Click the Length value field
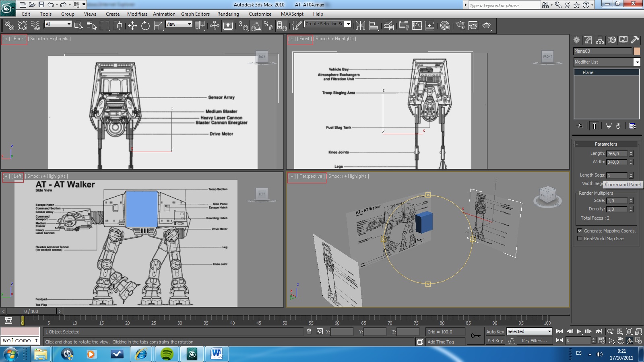Viewport: 644px width, 362px height. 617,154
